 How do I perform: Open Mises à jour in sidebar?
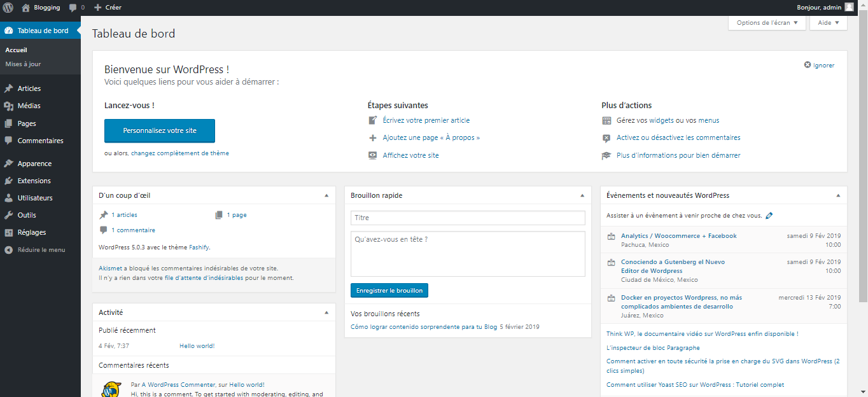pos(23,64)
